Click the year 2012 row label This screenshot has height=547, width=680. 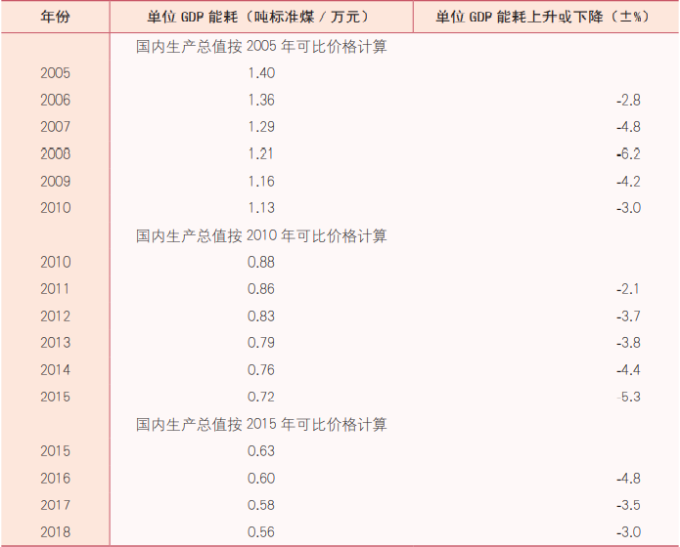[x=56, y=317]
